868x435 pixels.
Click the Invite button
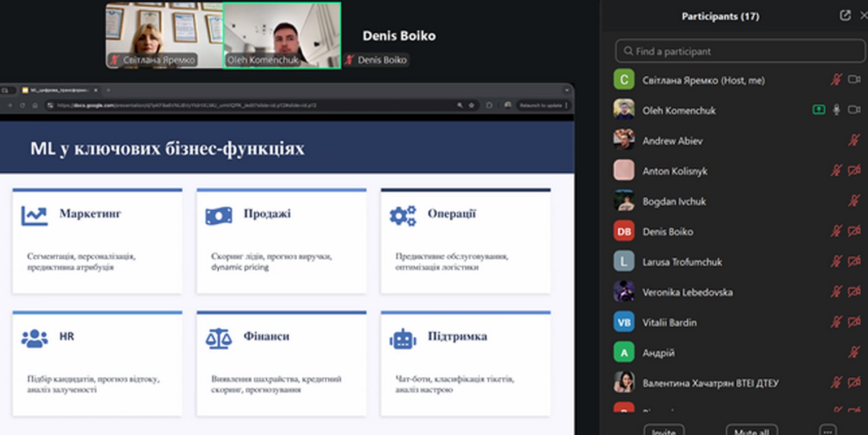click(x=664, y=430)
